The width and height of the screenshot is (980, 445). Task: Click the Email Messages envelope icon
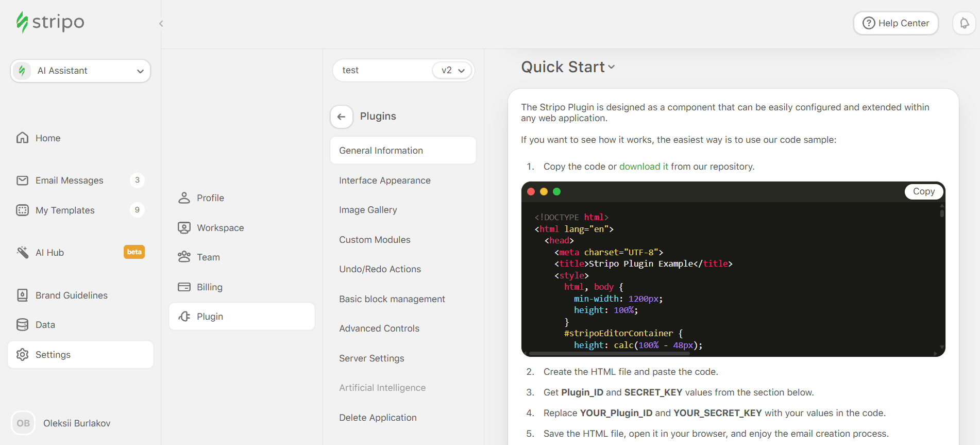click(23, 180)
